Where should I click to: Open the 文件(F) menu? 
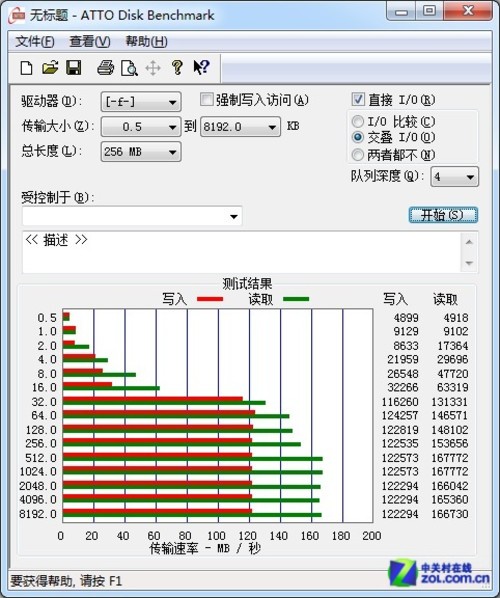click(35, 41)
